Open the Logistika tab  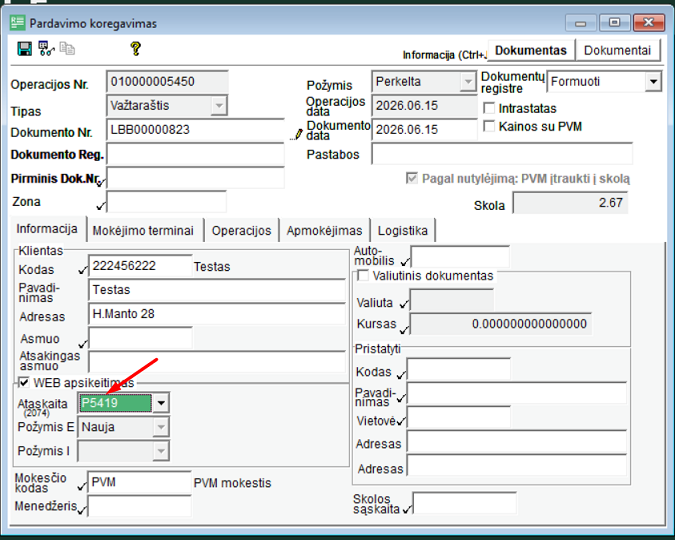(403, 231)
